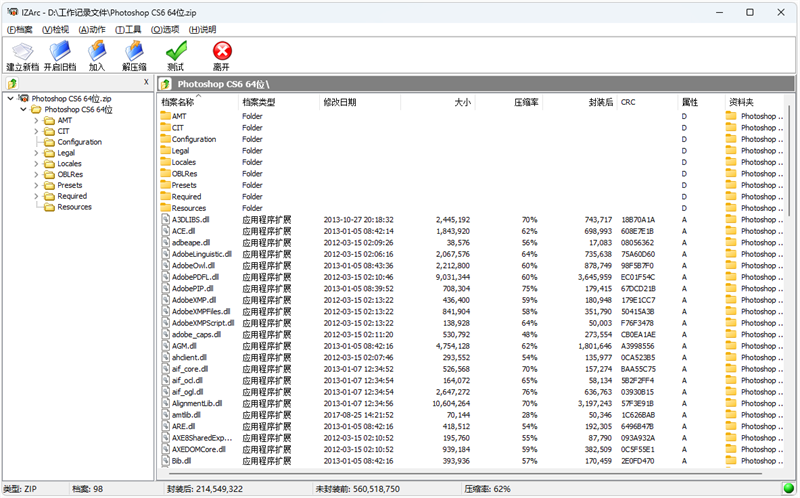Click the 压缩率: 62% status bar entry
This screenshot has width=800, height=498.
487,489
